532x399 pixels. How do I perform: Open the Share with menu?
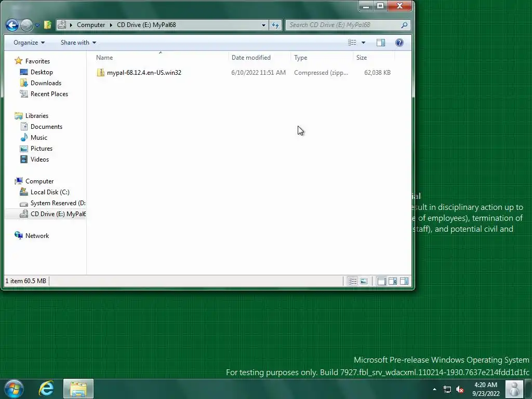point(78,43)
